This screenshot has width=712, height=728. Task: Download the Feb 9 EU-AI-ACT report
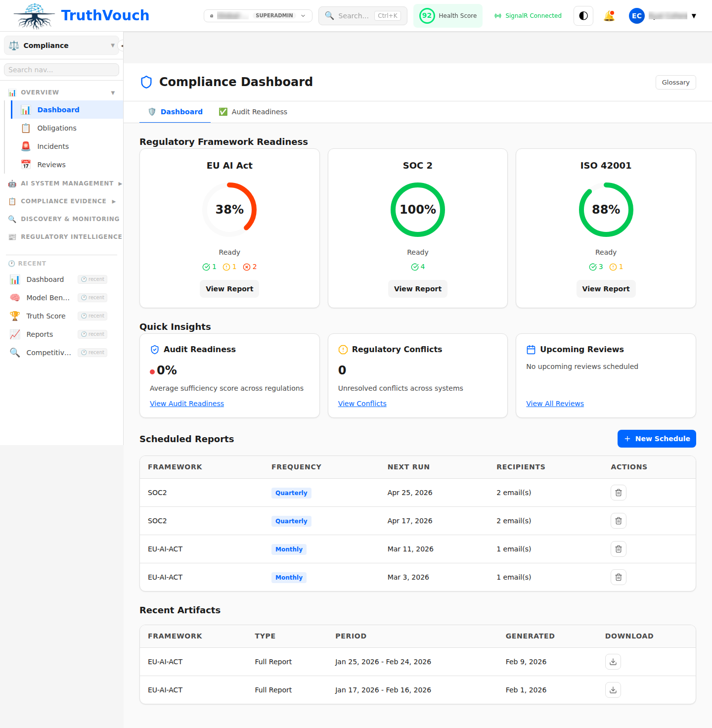[613, 662]
